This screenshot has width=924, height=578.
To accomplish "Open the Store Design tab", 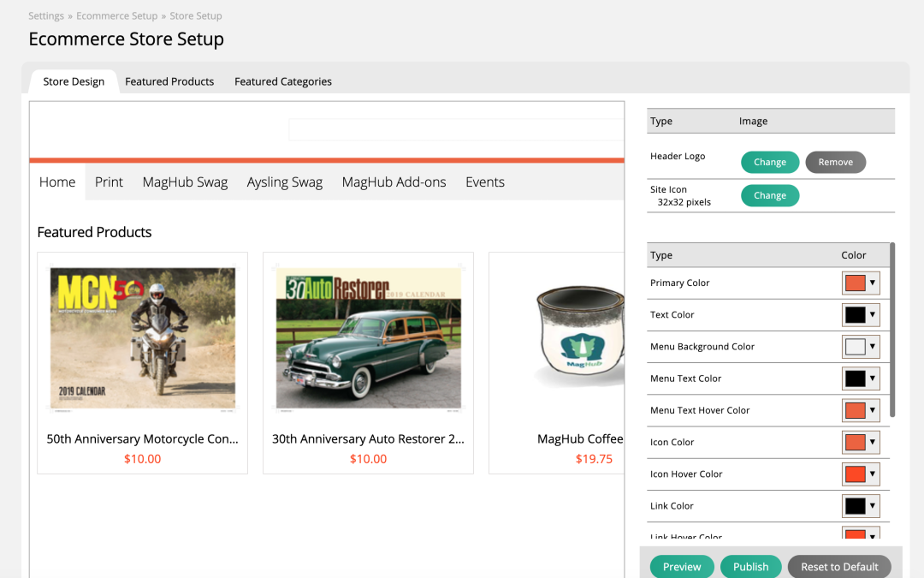I will [x=74, y=81].
